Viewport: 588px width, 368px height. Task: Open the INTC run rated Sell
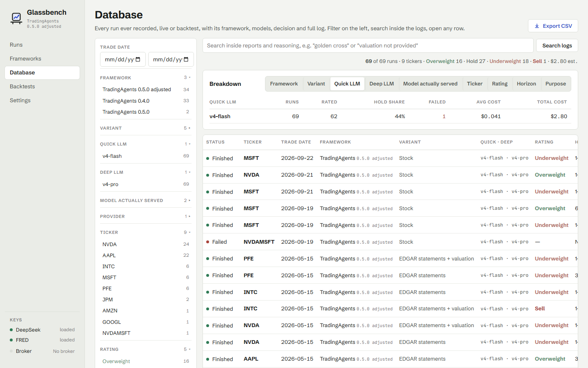pos(390,309)
